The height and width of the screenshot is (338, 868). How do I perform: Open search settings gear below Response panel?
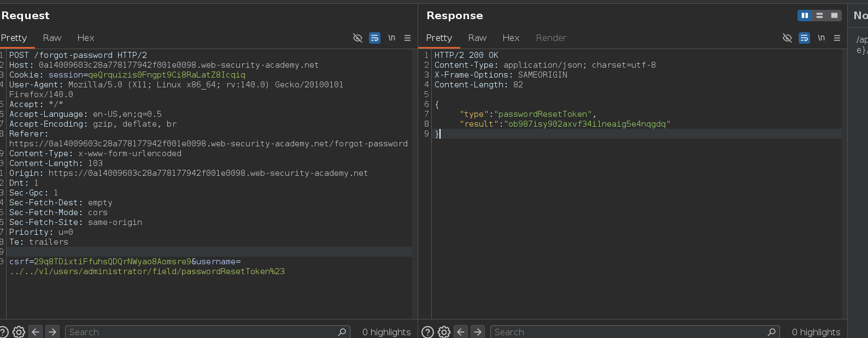(x=444, y=331)
